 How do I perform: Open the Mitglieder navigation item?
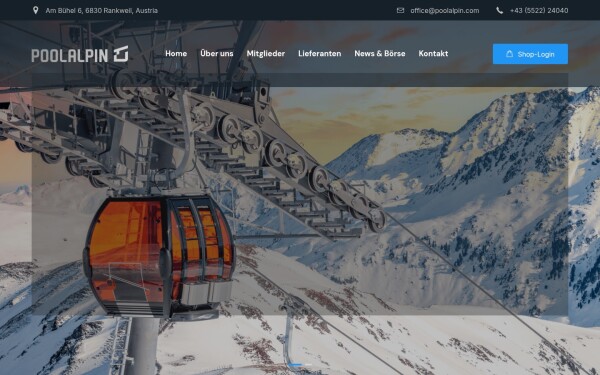pos(266,54)
